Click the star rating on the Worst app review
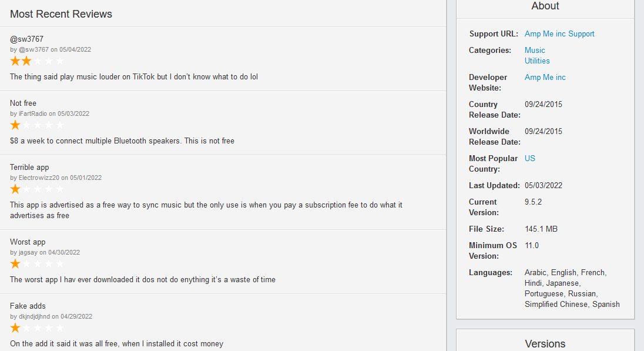 36,263
